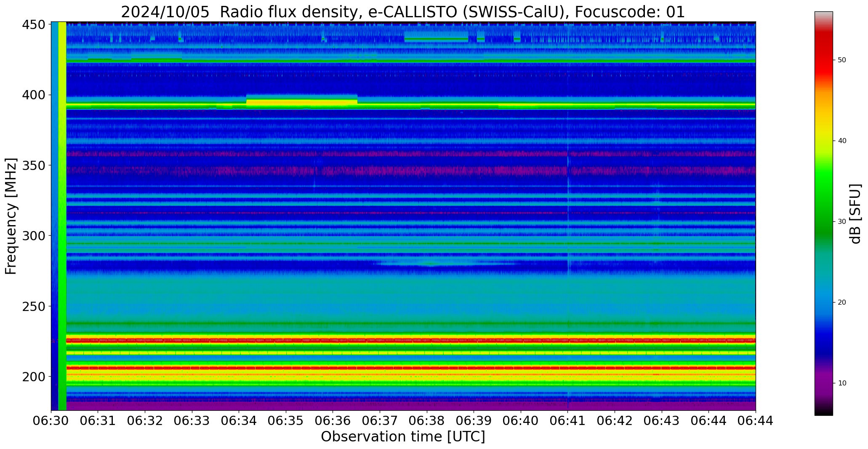Click the 350 frequency tick label

34,165
